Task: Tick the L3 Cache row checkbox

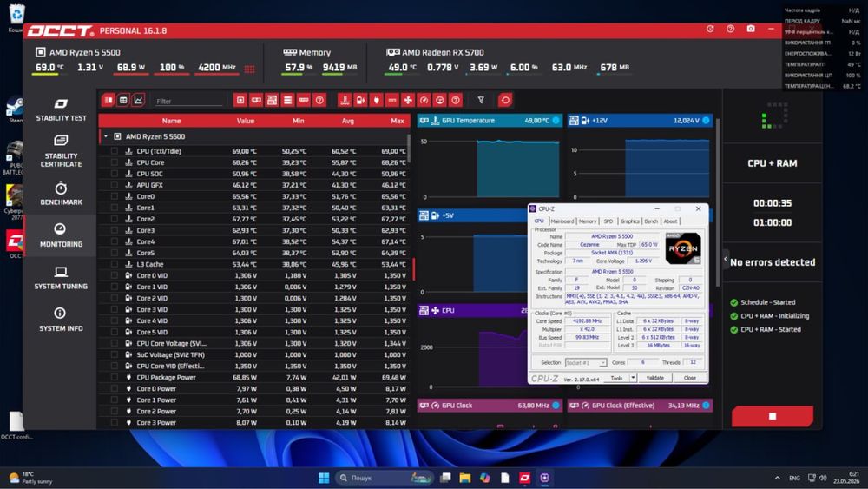Action: (x=114, y=264)
